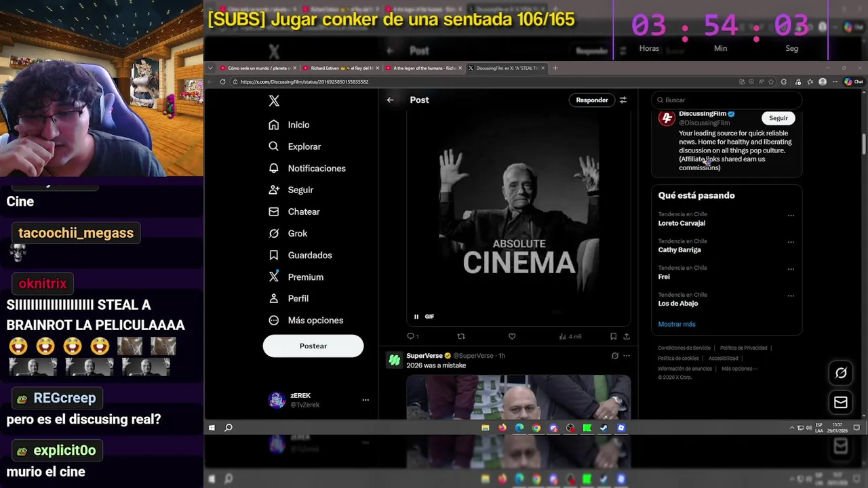This screenshot has height=488, width=868.
Task: Open Guardados bookmarks in sidebar
Action: [x=300, y=255]
